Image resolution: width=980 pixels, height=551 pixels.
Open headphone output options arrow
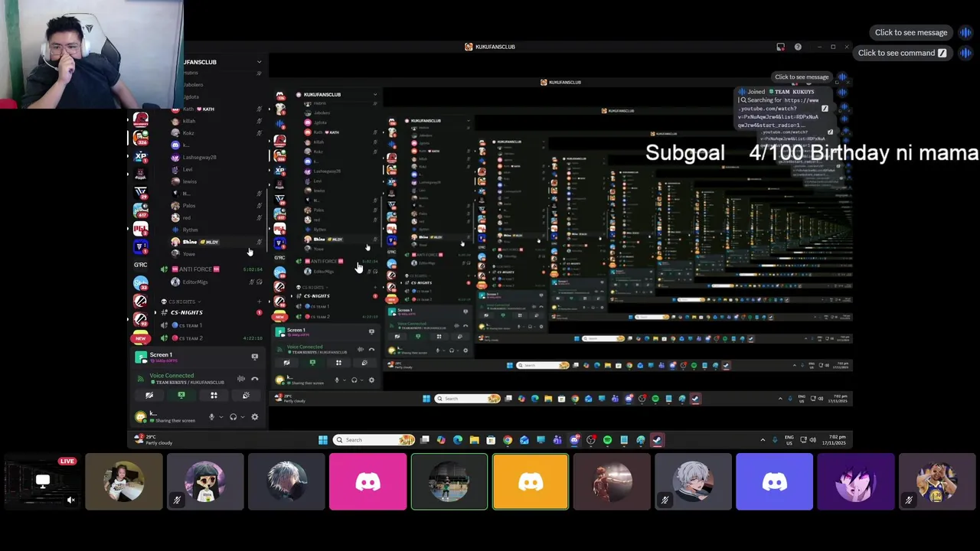pyautogui.click(x=242, y=417)
